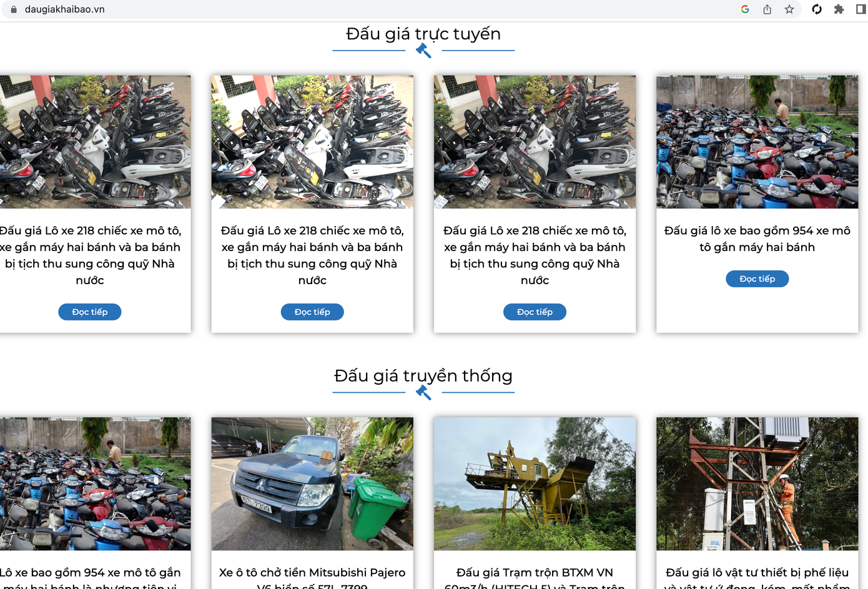Click "Đọc tiếp" on the second 218-motorcycle listing
Image resolution: width=868 pixels, height=589 pixels.
312,311
